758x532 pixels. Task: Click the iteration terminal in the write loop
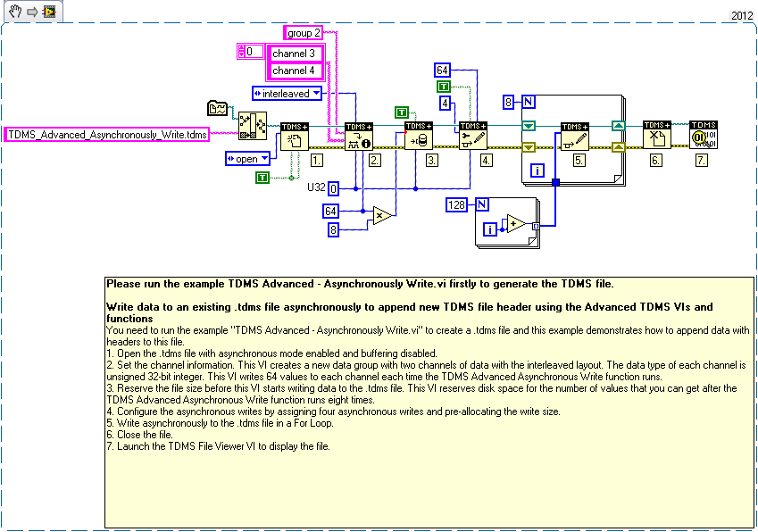point(537,170)
